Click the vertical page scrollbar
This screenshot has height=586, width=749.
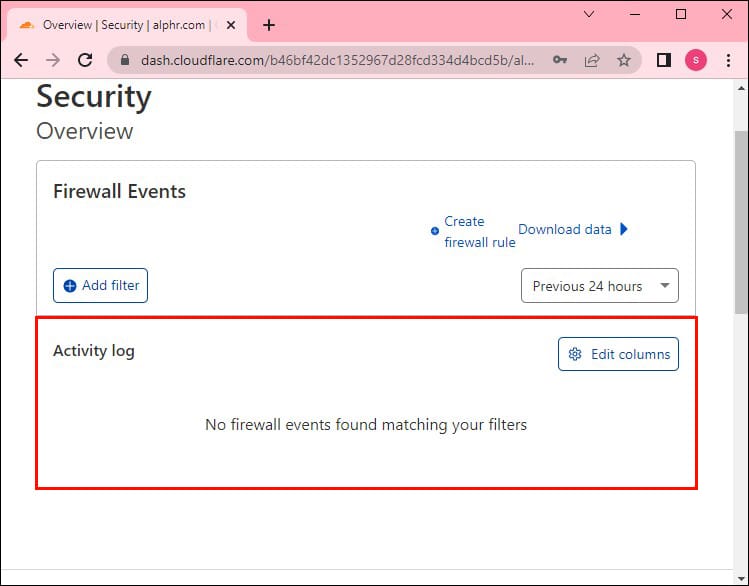pos(741,220)
